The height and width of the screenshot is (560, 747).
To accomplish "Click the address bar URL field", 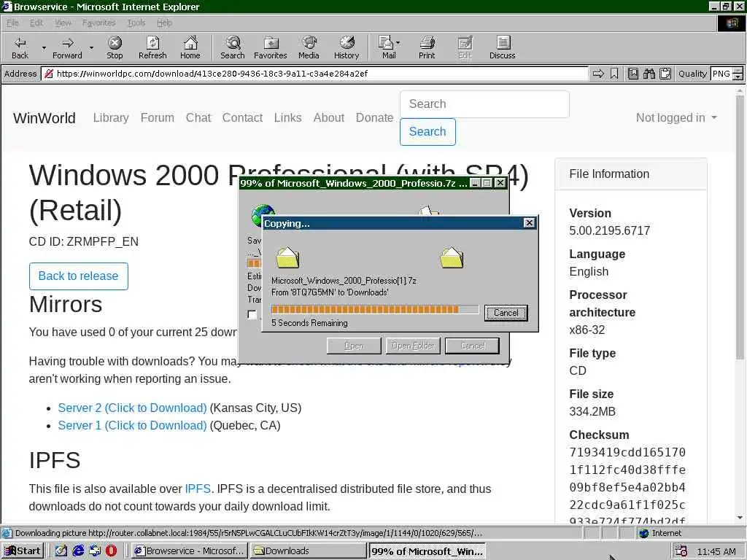I will pos(316,74).
